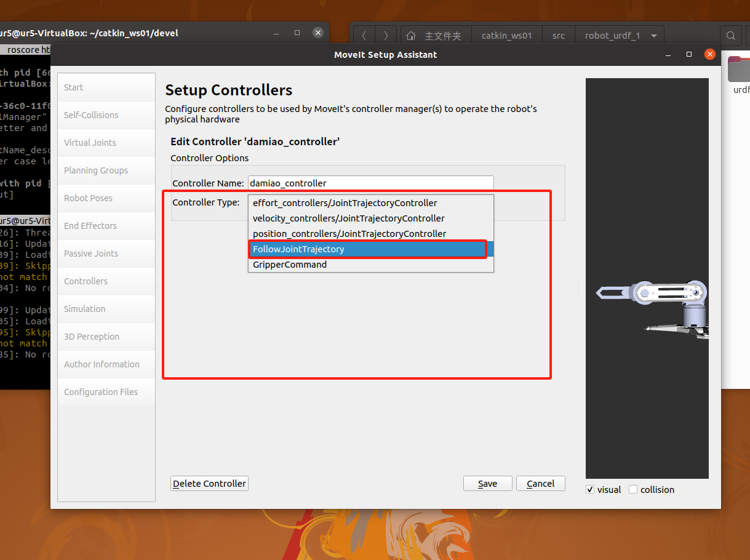The width and height of the screenshot is (750, 560).
Task: Go to Self-Collisions step
Action: [x=106, y=115]
